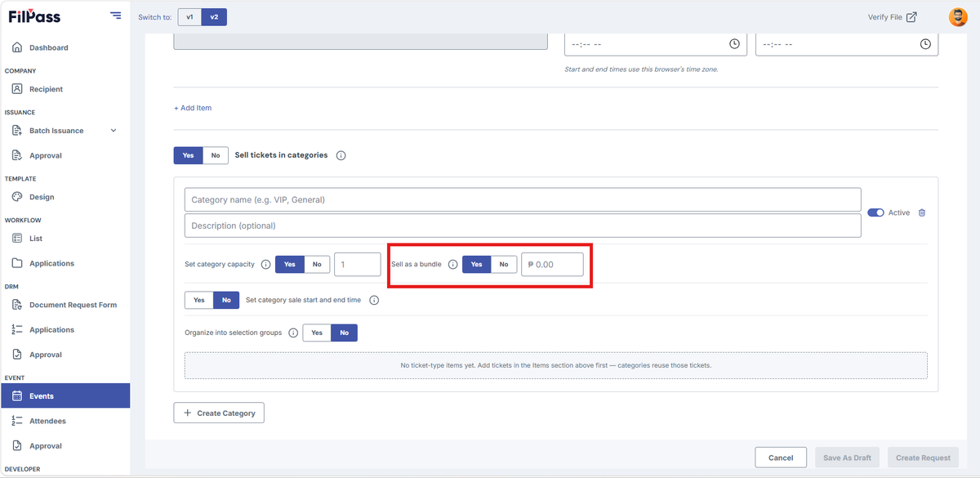The height and width of the screenshot is (478, 980).
Task: Click info icon next to Set category capacity
Action: [x=265, y=265]
